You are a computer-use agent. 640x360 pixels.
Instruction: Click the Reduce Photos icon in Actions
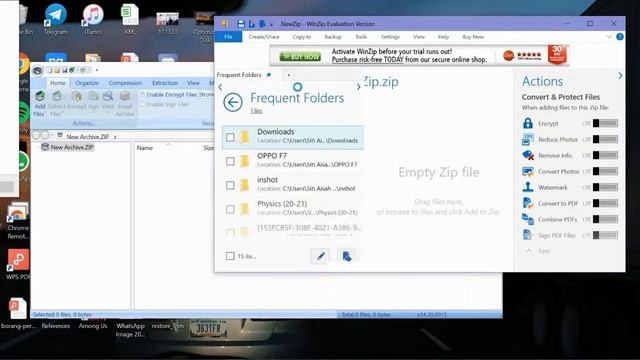pos(528,139)
